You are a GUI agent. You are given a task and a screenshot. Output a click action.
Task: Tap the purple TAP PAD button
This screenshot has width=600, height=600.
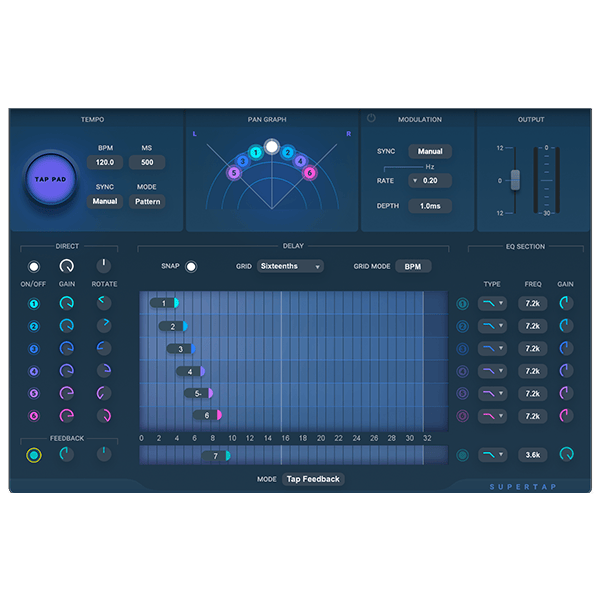pos(51,179)
